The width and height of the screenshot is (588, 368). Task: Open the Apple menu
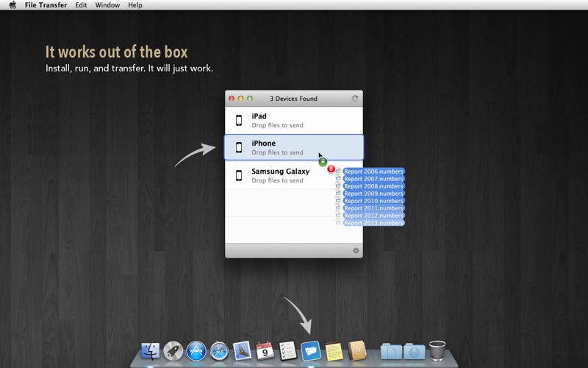click(x=12, y=5)
